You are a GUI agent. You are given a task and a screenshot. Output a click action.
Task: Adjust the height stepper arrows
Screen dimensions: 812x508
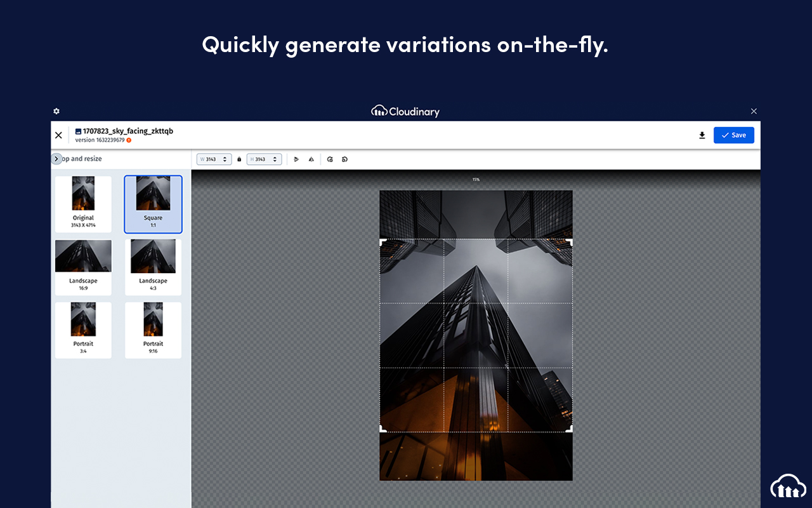click(276, 159)
